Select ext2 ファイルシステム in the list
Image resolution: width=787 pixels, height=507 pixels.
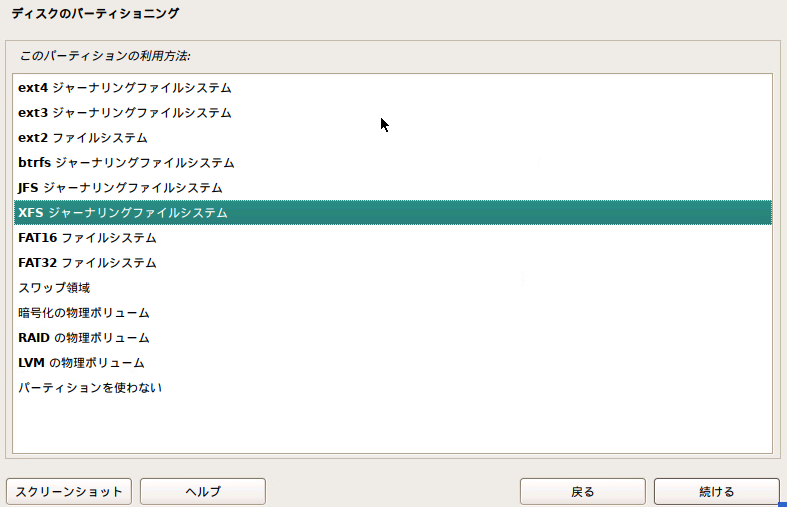(x=392, y=138)
